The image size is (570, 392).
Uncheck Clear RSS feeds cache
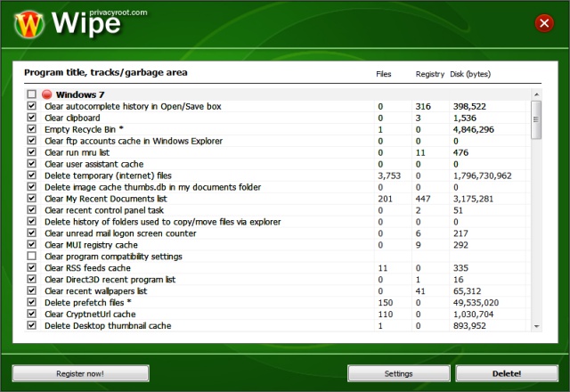tap(32, 268)
